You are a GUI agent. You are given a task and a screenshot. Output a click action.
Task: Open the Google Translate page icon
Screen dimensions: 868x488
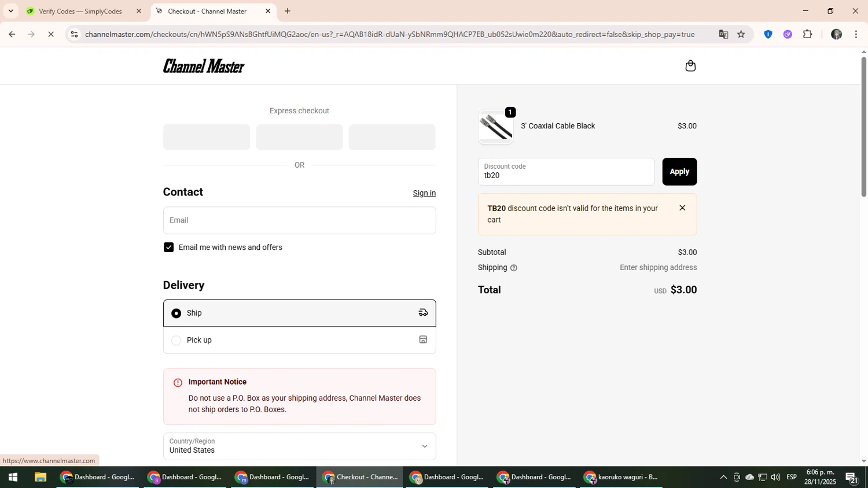[723, 34]
